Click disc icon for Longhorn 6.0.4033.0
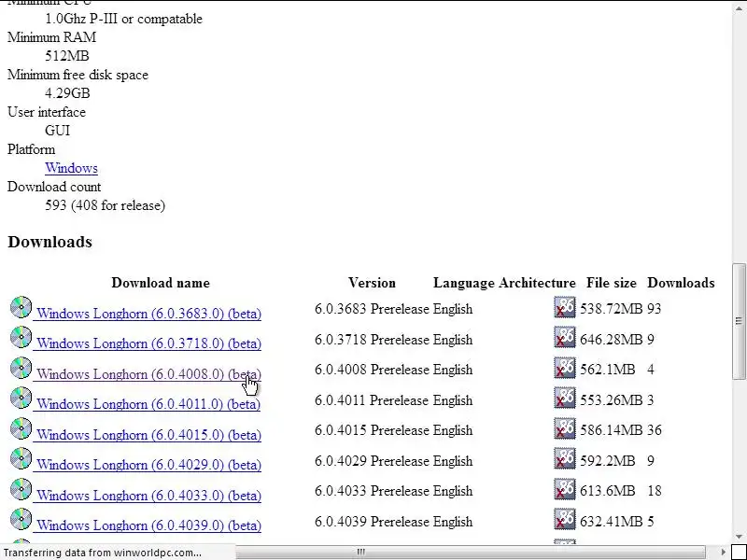 coord(21,489)
